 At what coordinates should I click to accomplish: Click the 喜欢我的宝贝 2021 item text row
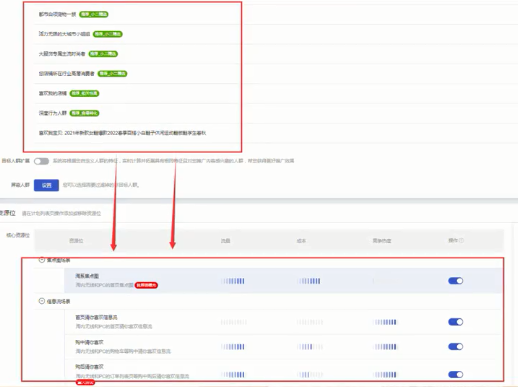[x=122, y=133]
